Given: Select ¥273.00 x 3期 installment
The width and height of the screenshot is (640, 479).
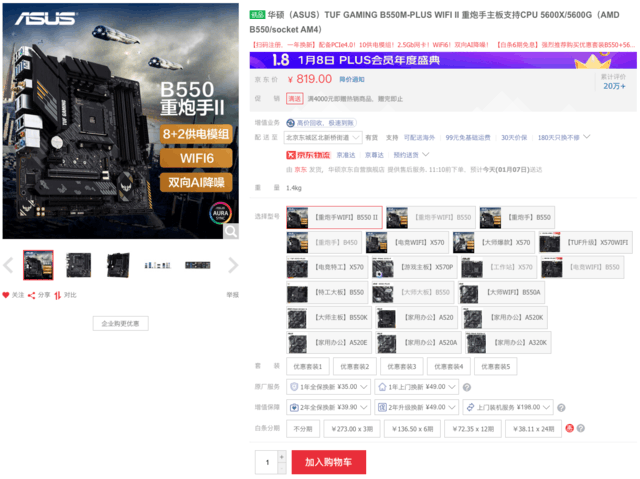Looking at the screenshot, I should click(352, 429).
